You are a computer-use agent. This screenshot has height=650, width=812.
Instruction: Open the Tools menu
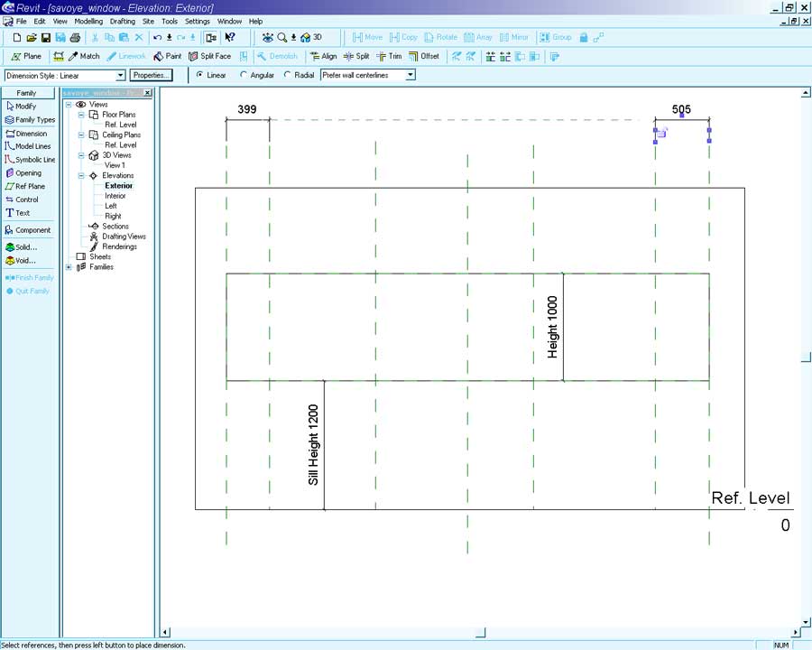(170, 22)
